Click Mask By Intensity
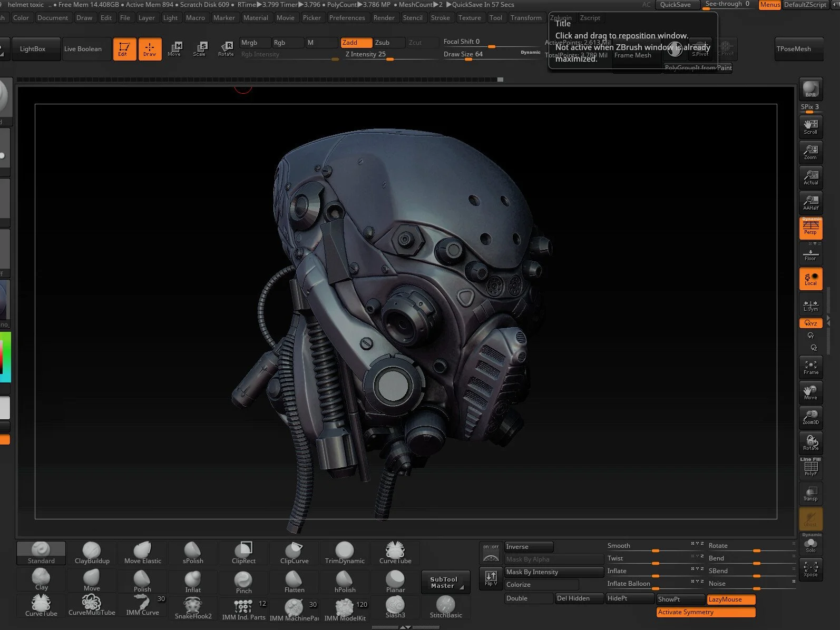 (554, 572)
